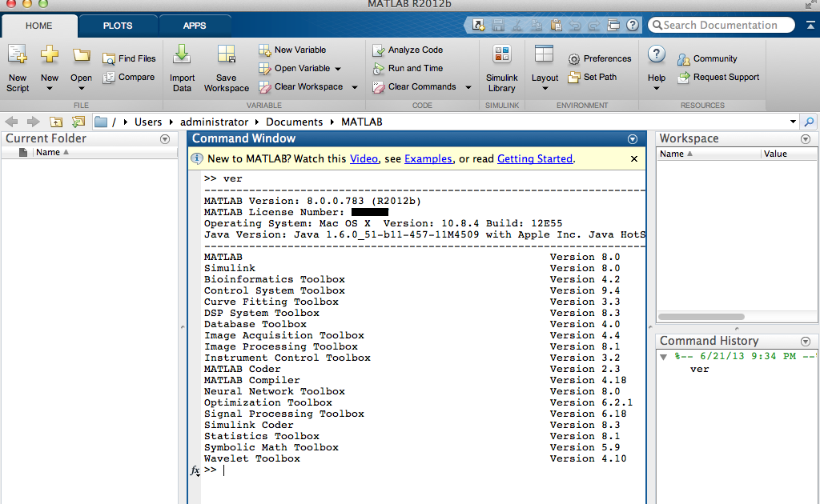Select 'Documents' in the address path

coord(295,122)
